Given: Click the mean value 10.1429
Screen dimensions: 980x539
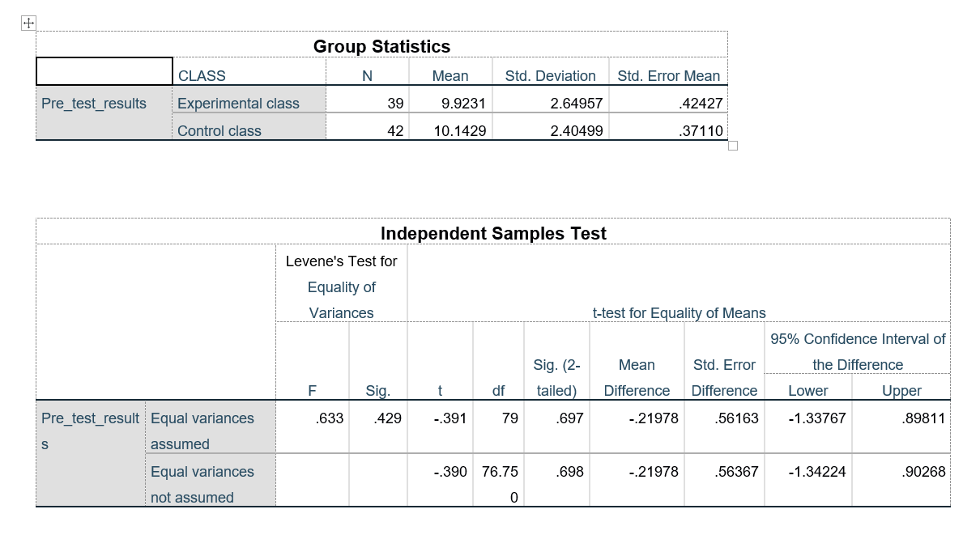Looking at the screenshot, I should (460, 131).
